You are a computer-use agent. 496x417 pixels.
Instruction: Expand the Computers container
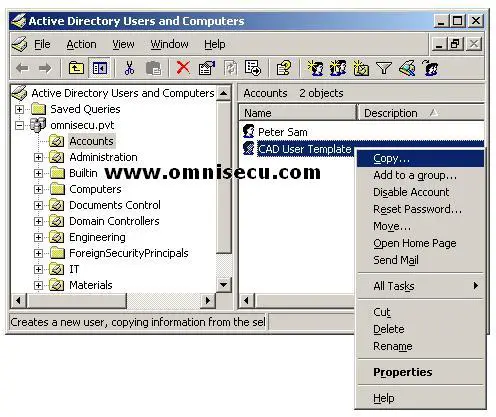pos(38,189)
